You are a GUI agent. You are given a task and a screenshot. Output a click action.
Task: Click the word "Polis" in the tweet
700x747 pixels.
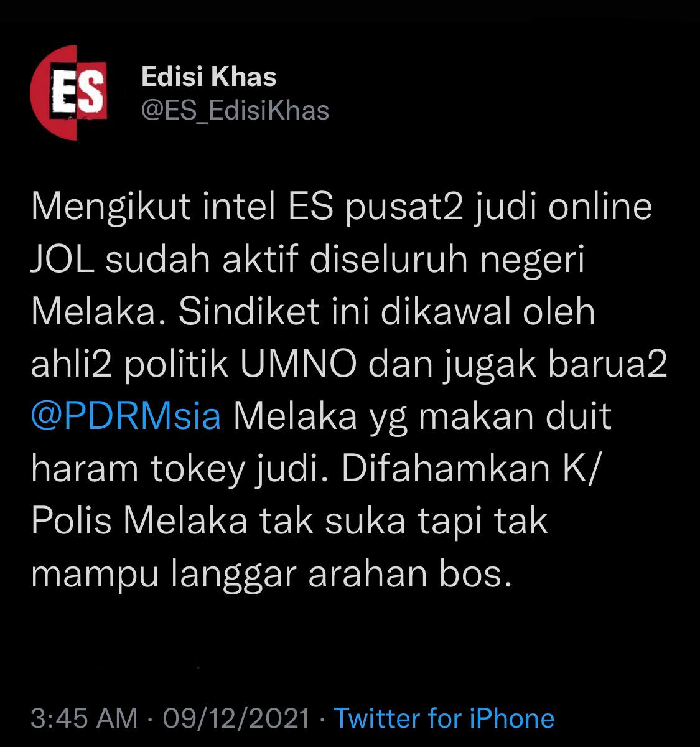point(72,521)
